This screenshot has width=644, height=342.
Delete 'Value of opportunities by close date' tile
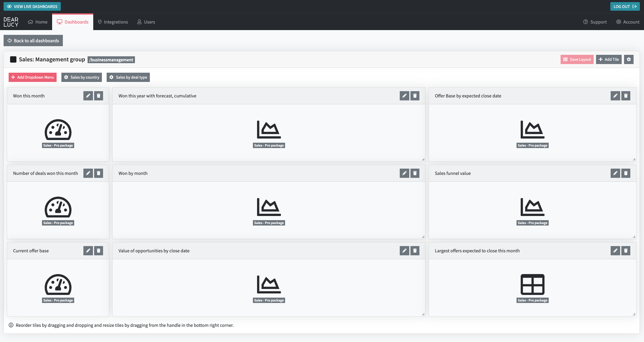[x=415, y=251]
